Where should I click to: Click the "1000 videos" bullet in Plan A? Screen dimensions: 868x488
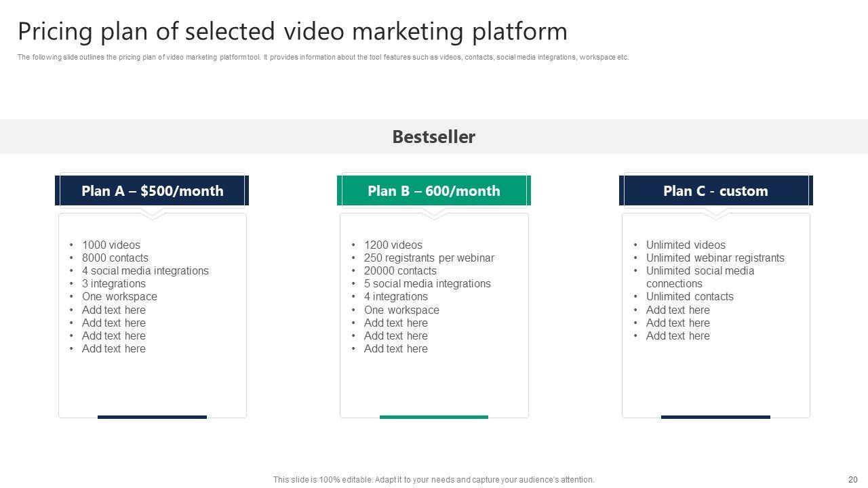[x=111, y=245]
